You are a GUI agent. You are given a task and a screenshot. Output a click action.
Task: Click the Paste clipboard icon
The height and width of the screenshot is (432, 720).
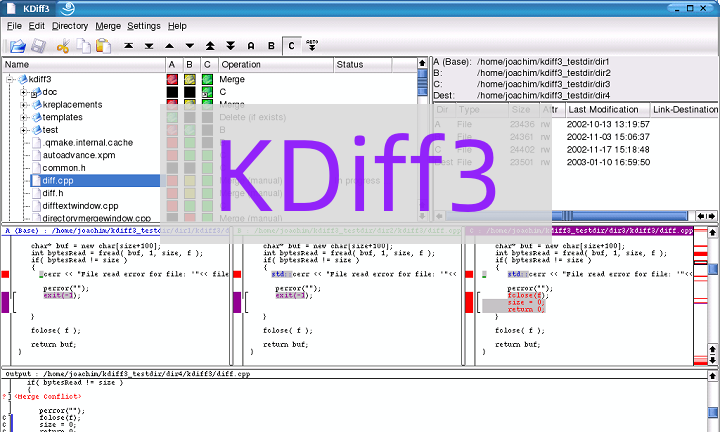(x=103, y=46)
